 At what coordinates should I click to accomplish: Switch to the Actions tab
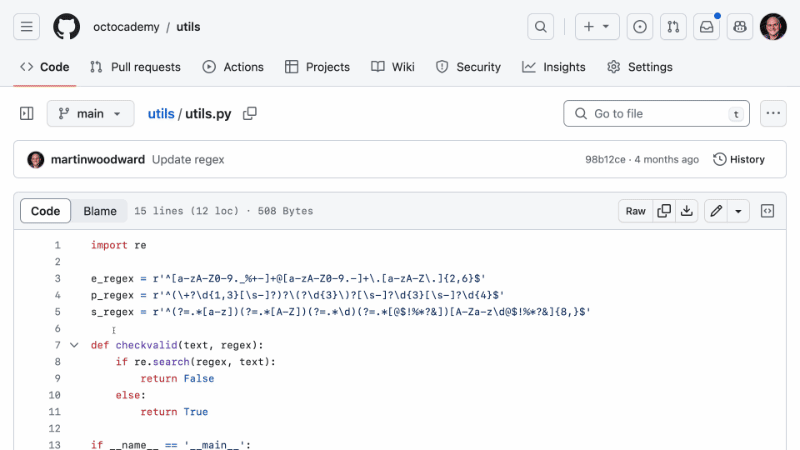(233, 67)
